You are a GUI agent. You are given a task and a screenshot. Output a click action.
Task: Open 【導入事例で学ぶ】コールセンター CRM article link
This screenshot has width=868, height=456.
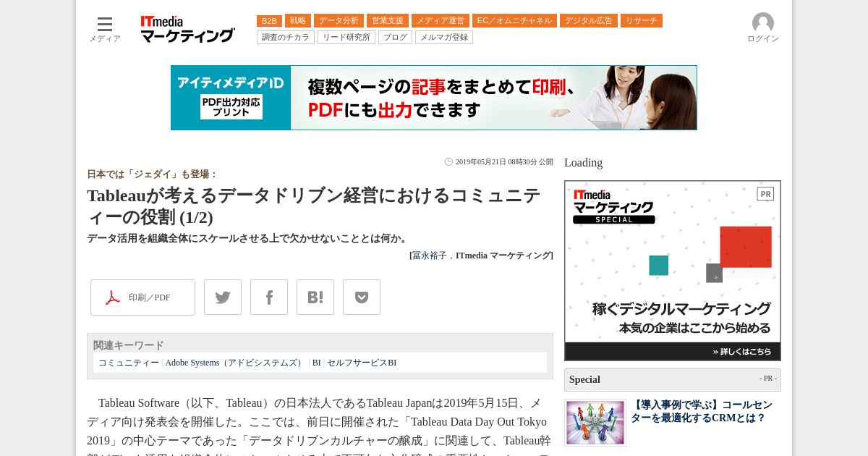(x=702, y=411)
